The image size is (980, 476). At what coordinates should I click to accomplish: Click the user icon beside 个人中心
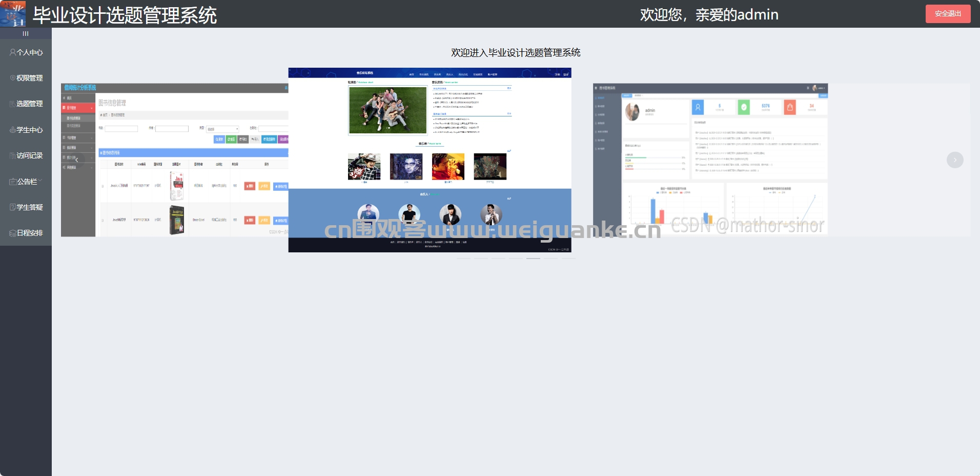pyautogui.click(x=12, y=52)
